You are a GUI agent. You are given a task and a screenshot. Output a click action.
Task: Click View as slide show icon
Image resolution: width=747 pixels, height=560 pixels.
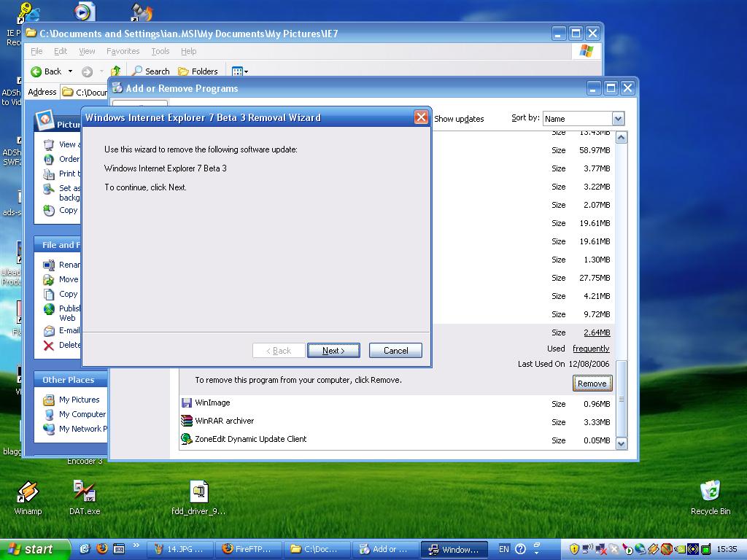(x=49, y=144)
